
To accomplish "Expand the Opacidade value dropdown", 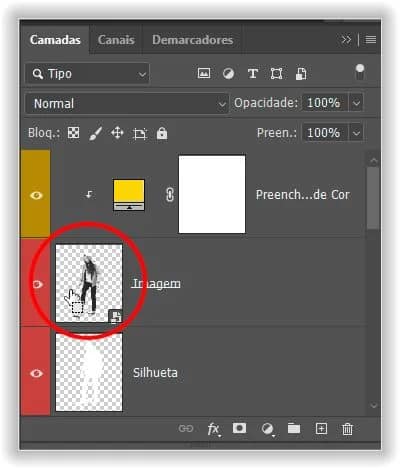I will pos(356,103).
